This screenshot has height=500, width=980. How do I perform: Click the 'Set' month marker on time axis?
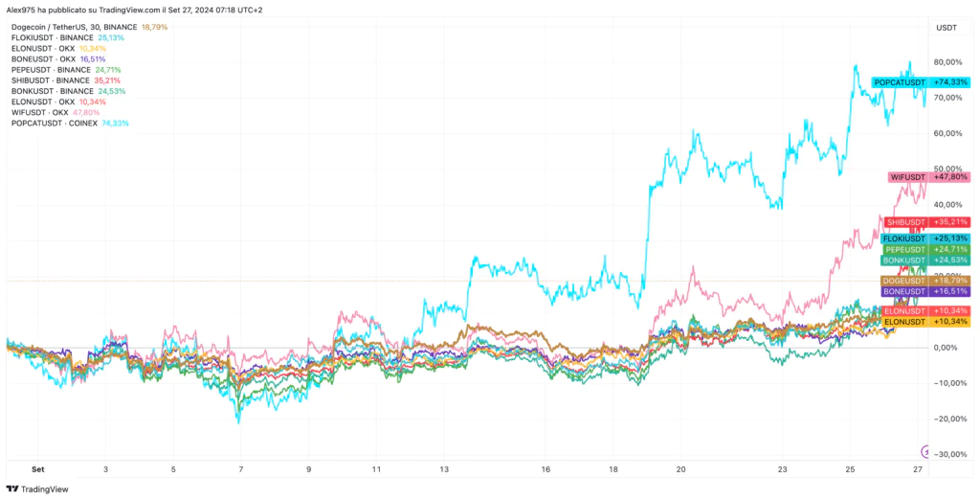coord(37,470)
